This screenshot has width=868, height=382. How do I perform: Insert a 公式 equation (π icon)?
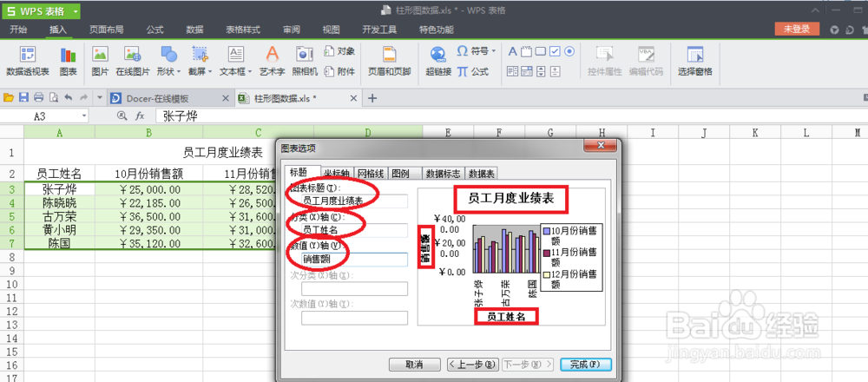point(473,71)
